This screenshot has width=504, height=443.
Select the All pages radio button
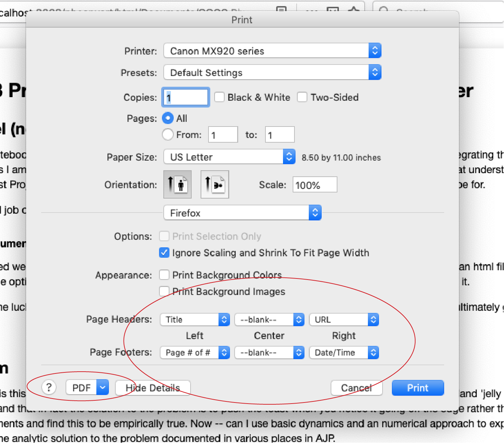coord(168,118)
